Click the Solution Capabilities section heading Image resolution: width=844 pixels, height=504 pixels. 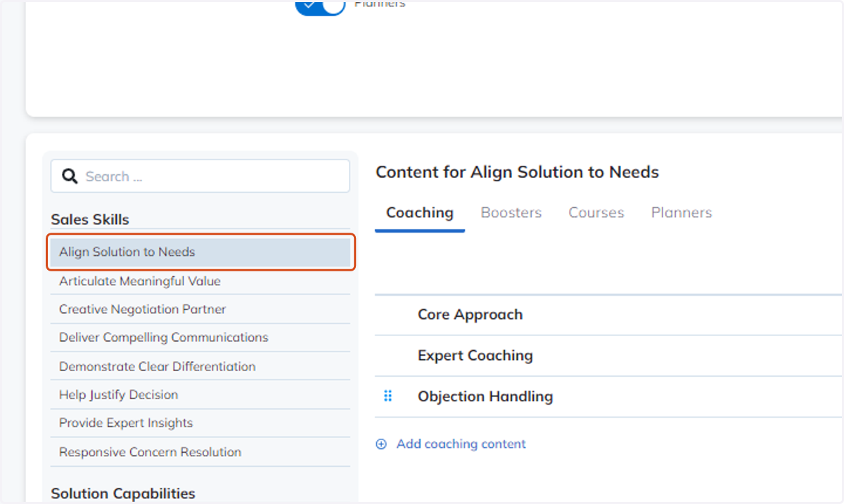point(123,493)
